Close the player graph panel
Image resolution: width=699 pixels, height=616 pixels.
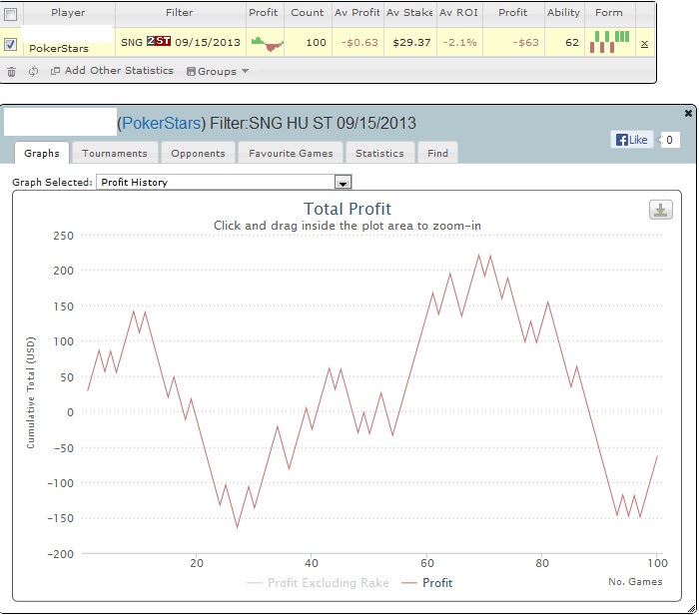coord(688,113)
